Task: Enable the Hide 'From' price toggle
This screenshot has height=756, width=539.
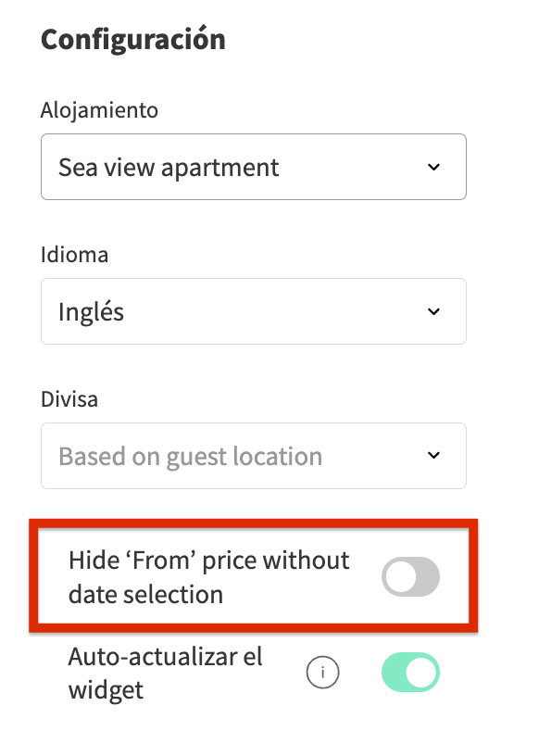Action: pyautogui.click(x=411, y=576)
